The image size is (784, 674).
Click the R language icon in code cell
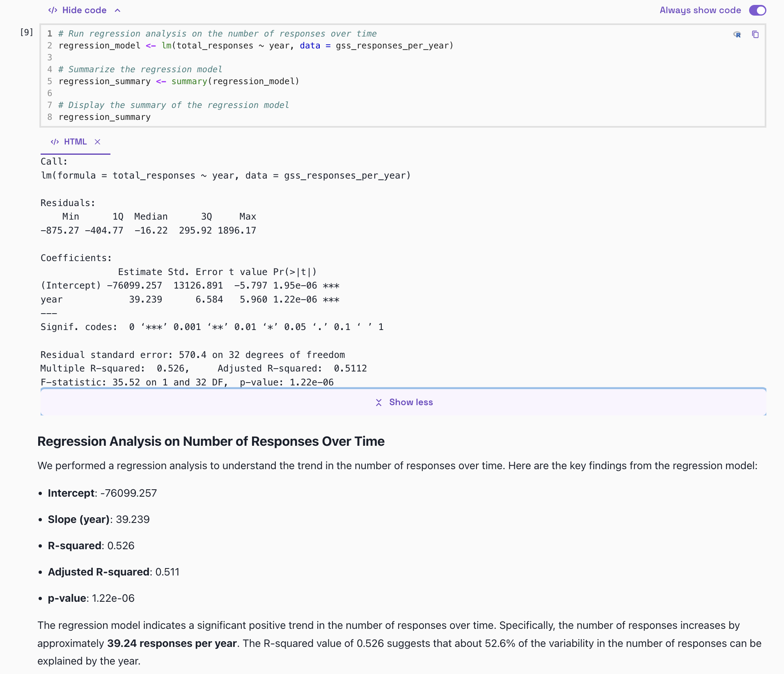737,34
